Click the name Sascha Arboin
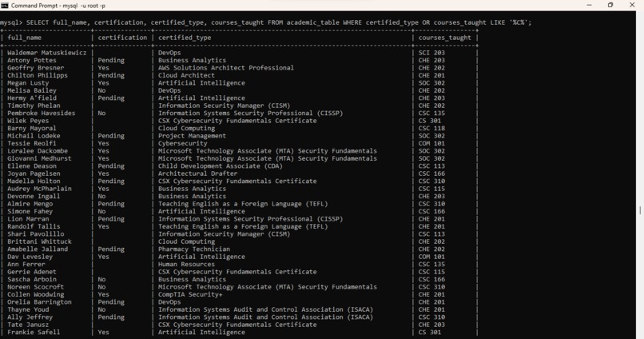644x339 pixels. pyautogui.click(x=32, y=279)
